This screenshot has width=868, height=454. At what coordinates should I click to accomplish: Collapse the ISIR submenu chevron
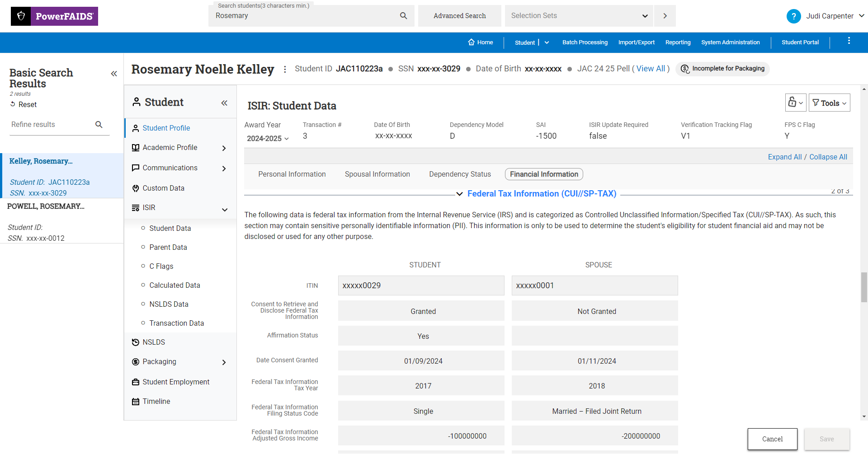pyautogui.click(x=225, y=210)
